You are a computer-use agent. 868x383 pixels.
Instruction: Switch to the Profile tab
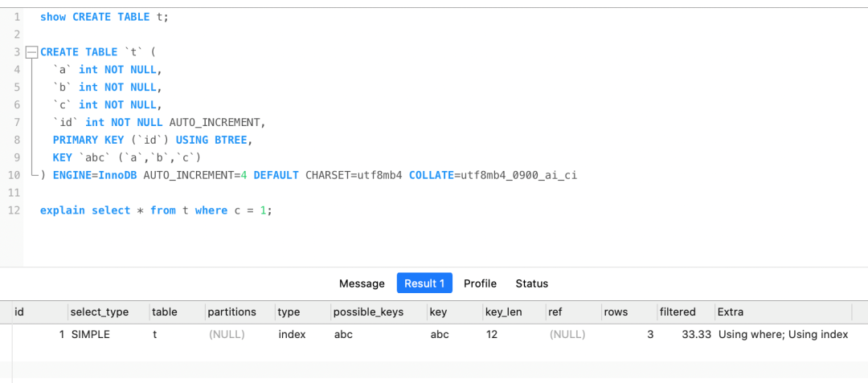point(480,283)
